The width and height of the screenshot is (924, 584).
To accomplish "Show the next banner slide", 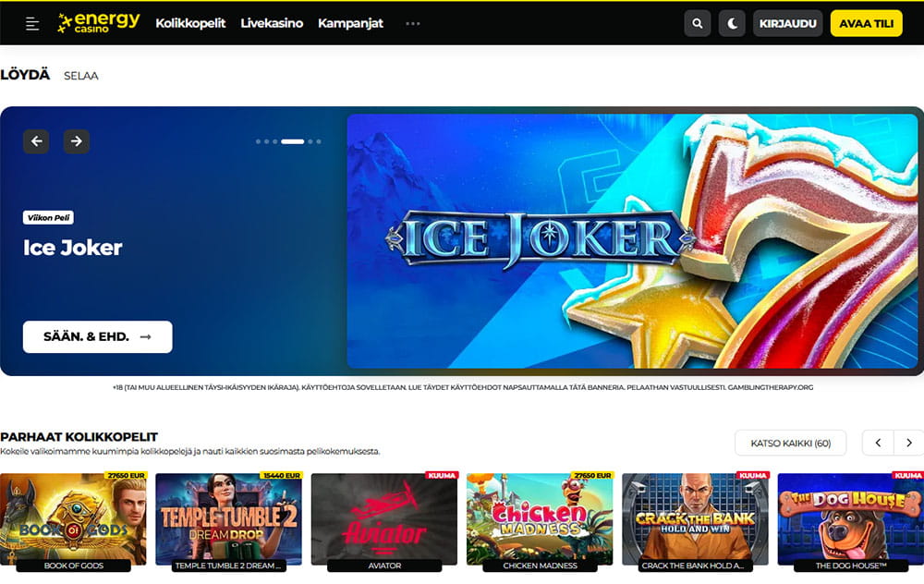I will pos(77,141).
